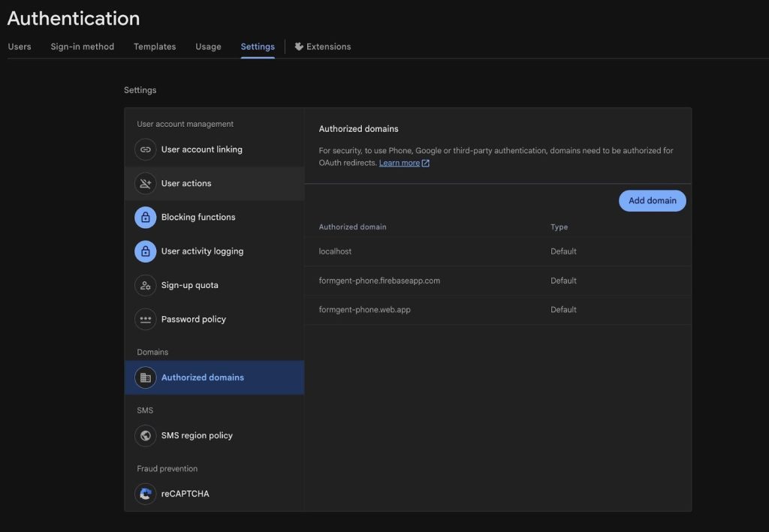The width and height of the screenshot is (769, 532).
Task: Click the reCAPTCHA logo icon
Action: point(145,494)
